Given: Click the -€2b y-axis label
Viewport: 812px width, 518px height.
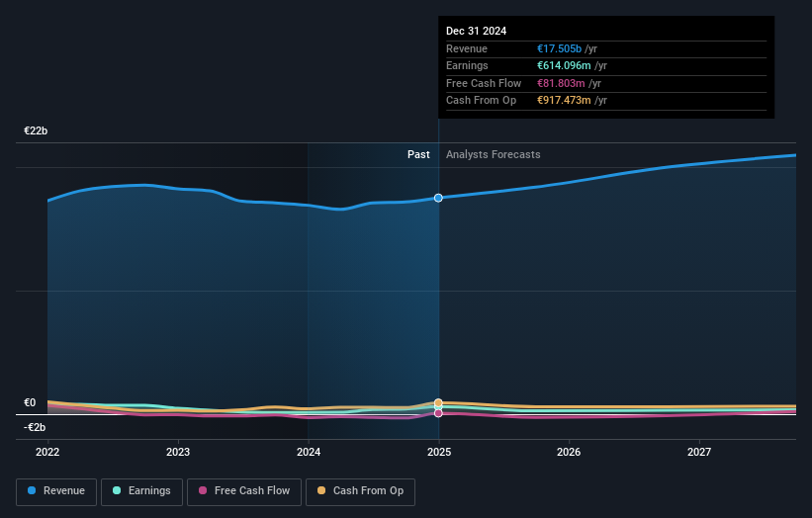Looking at the screenshot, I should click(x=35, y=427).
